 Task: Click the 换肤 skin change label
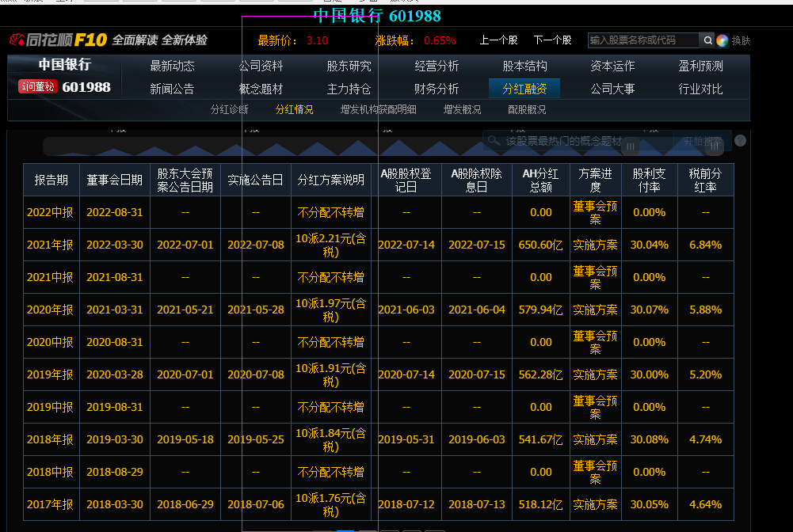click(x=741, y=40)
